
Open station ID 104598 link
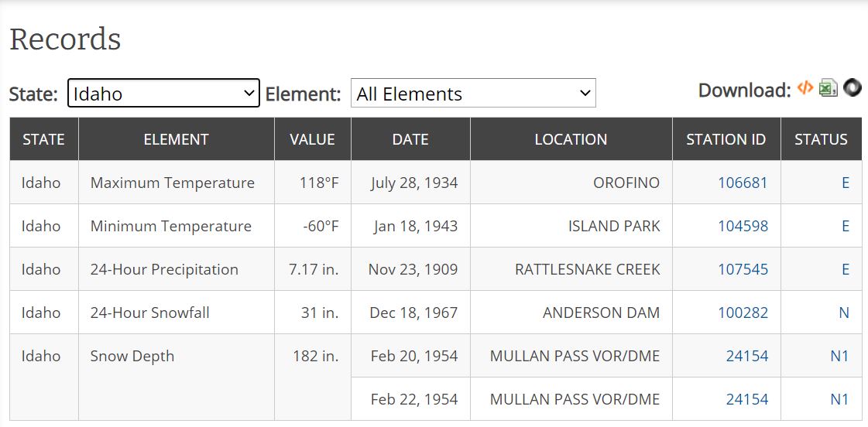743,227
